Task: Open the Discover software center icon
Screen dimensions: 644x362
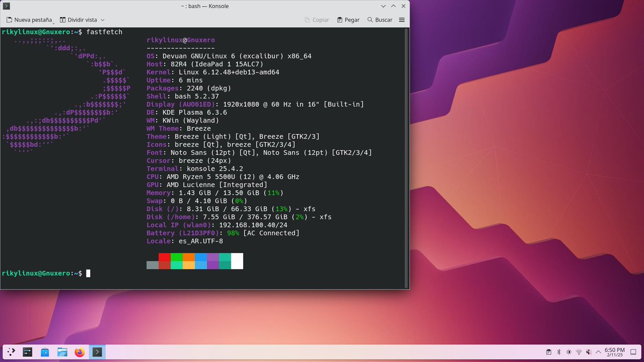Action: click(x=45, y=352)
